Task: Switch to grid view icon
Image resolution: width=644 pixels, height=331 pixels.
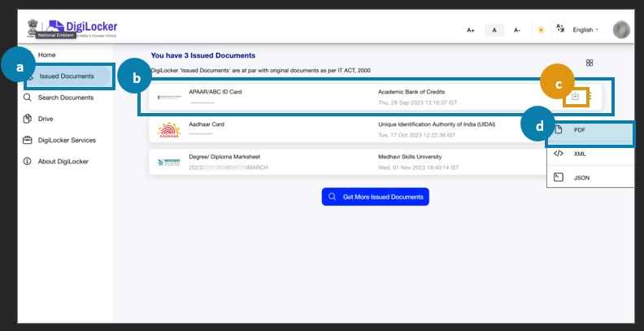Action: pyautogui.click(x=590, y=63)
